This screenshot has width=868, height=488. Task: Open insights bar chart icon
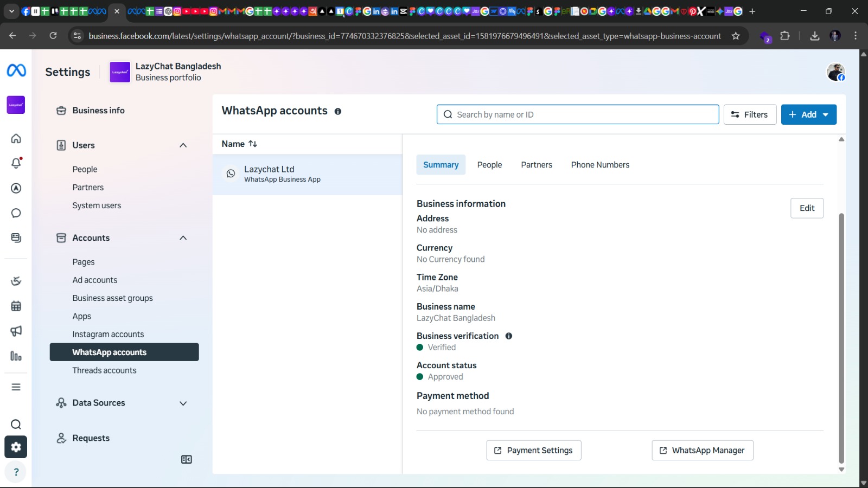click(x=16, y=356)
